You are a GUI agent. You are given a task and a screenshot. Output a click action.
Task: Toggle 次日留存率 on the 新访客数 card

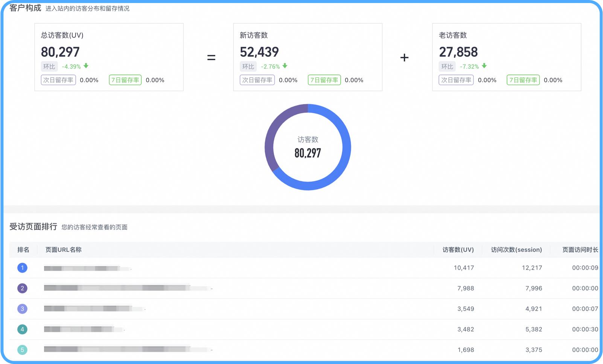(257, 80)
